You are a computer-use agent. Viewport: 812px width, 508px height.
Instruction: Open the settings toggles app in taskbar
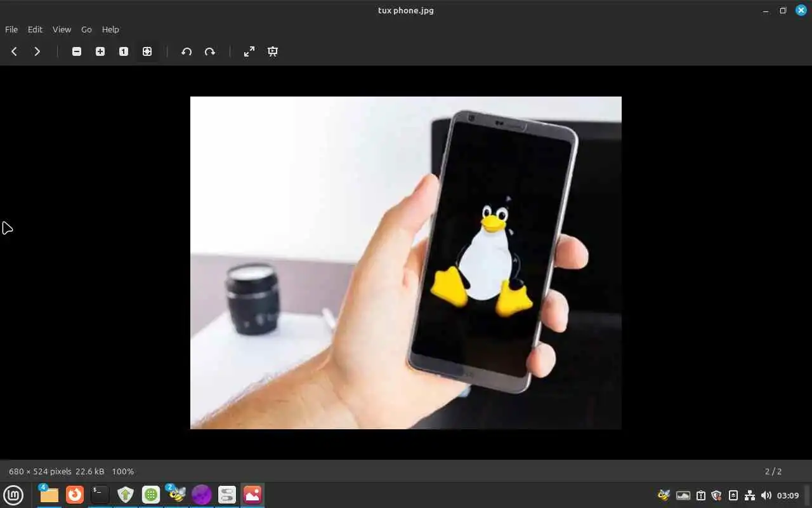click(x=227, y=495)
